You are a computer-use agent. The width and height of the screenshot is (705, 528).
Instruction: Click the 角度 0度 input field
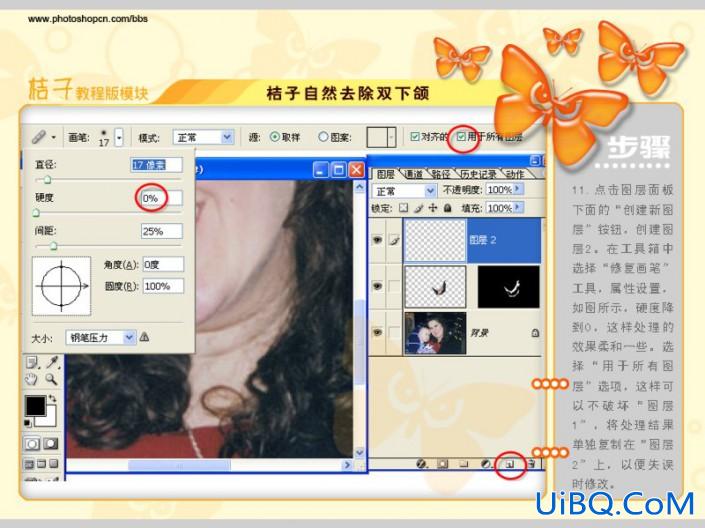click(x=163, y=264)
